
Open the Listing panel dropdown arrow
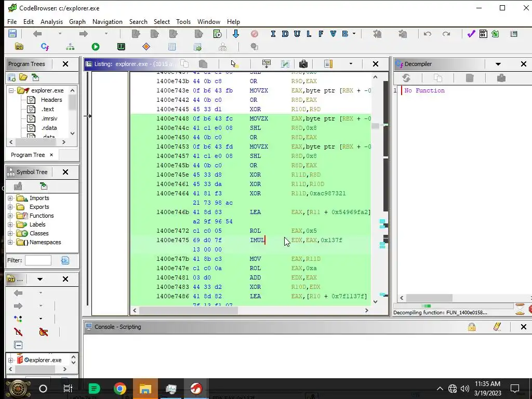(351, 64)
